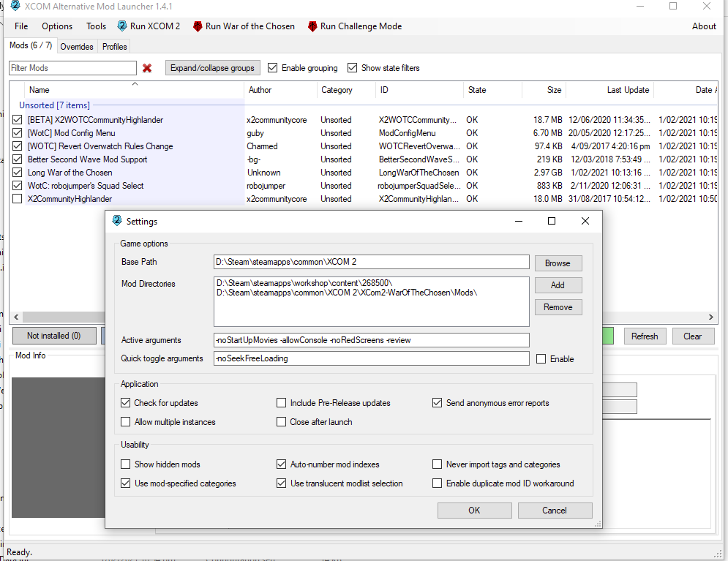Toggle Show state filters checkbox
The height and width of the screenshot is (561, 728).
(353, 68)
